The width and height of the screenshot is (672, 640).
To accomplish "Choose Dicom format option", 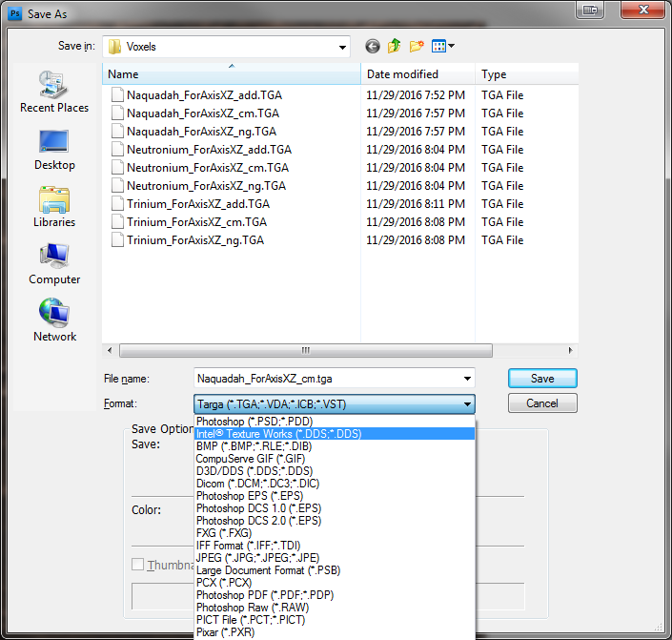I will point(335,484).
